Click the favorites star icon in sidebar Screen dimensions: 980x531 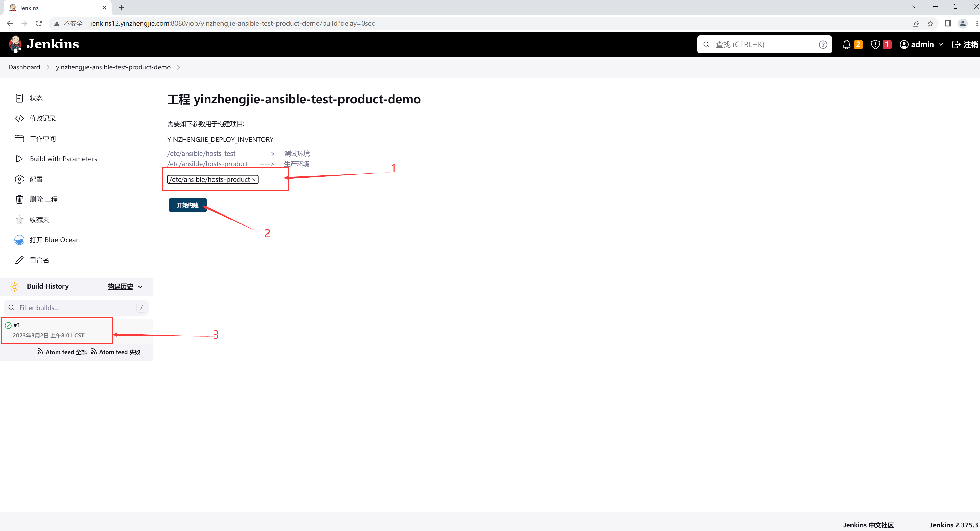pos(19,220)
